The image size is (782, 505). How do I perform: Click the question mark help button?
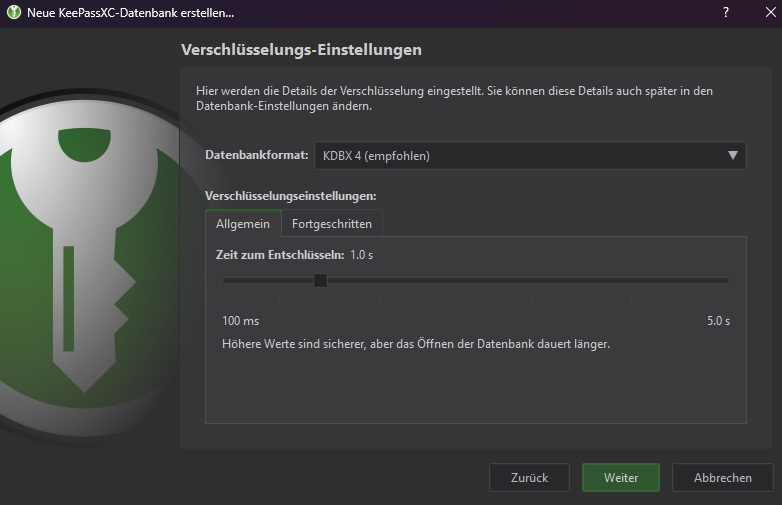pyautogui.click(x=726, y=12)
